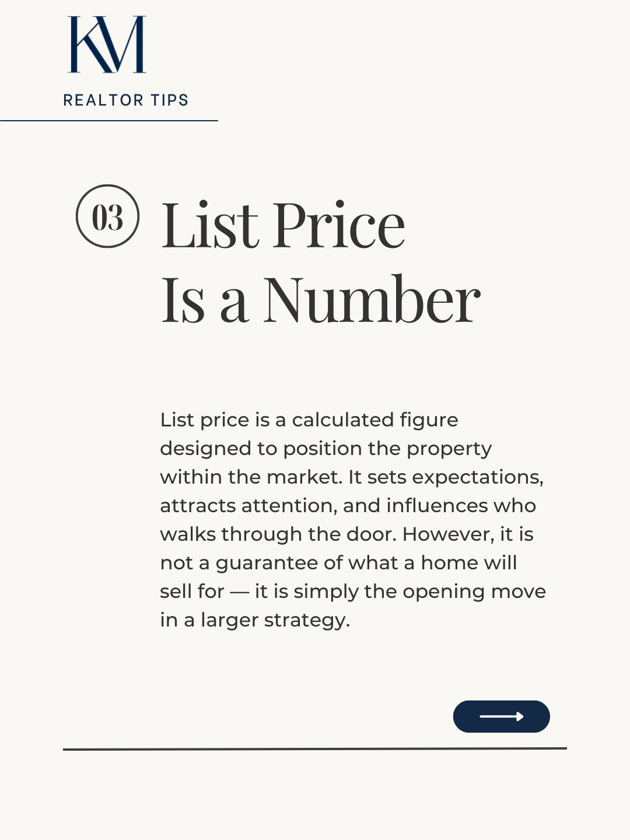Click the dark divider line near the bottom
The height and width of the screenshot is (840, 630).
(x=315, y=748)
